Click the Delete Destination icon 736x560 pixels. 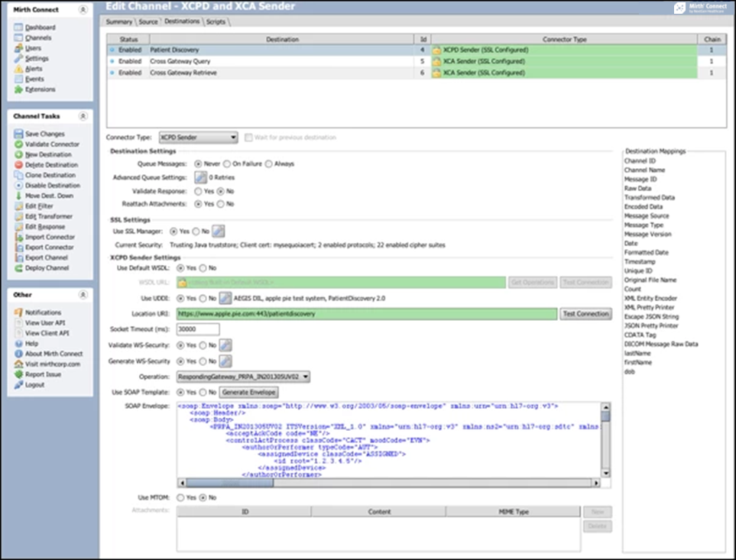(18, 165)
